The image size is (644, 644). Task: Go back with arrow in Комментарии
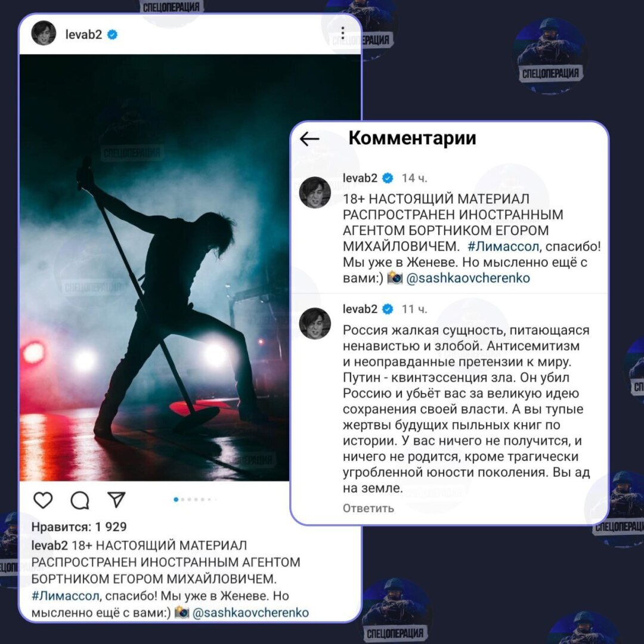click(x=309, y=139)
